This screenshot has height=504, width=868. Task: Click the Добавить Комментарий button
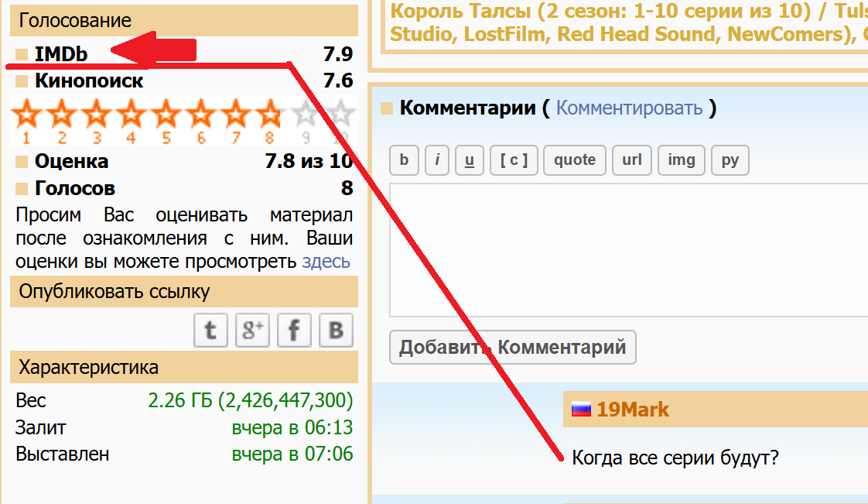click(x=512, y=348)
